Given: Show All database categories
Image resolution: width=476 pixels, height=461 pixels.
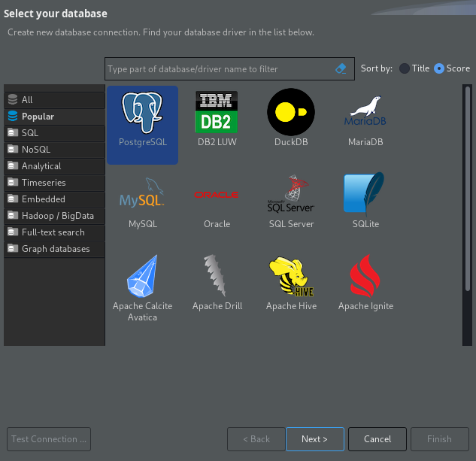Looking at the screenshot, I should tap(54, 100).
